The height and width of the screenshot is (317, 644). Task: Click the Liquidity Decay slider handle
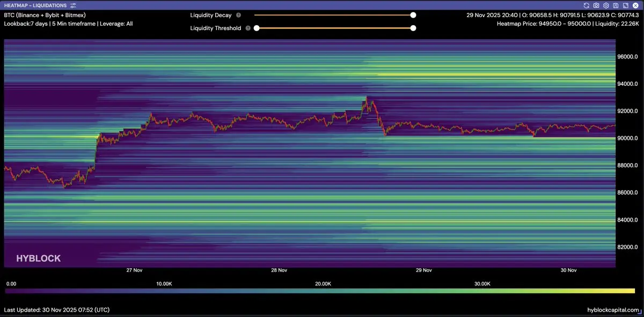click(413, 16)
